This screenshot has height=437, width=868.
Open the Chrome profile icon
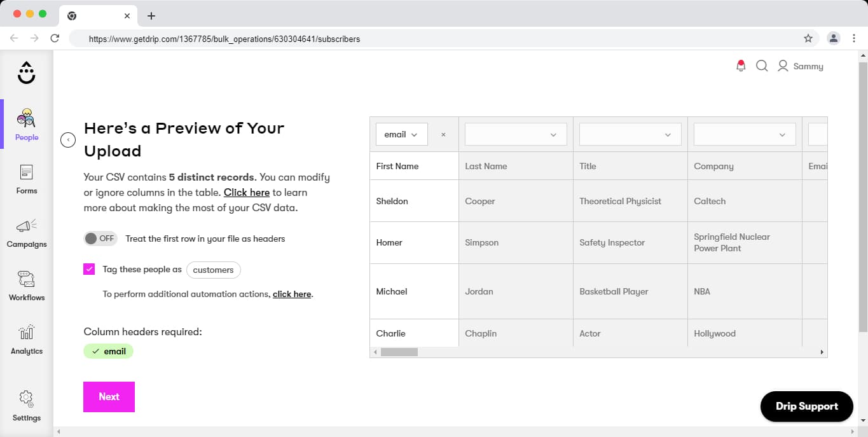833,38
